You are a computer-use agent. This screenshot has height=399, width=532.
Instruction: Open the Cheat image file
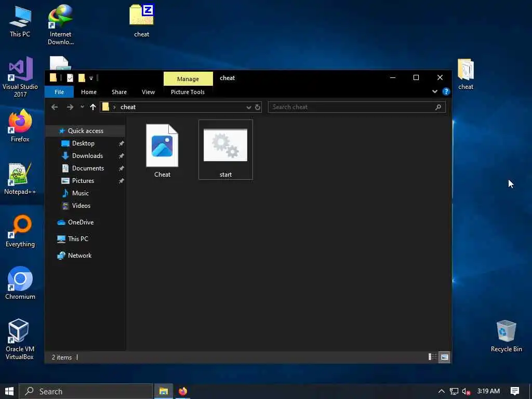(162, 151)
